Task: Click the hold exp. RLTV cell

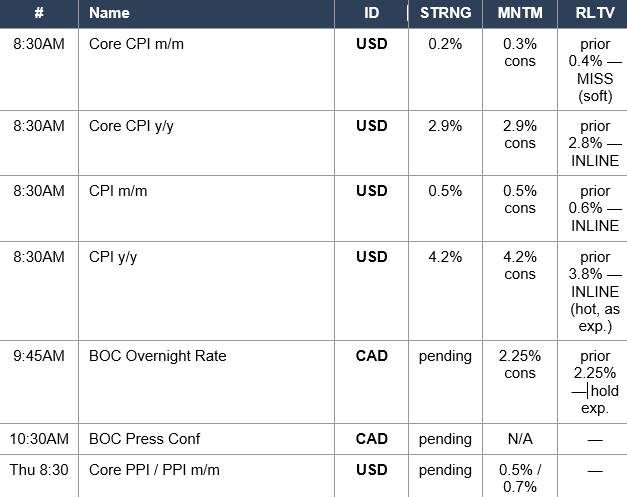Action: (593, 382)
